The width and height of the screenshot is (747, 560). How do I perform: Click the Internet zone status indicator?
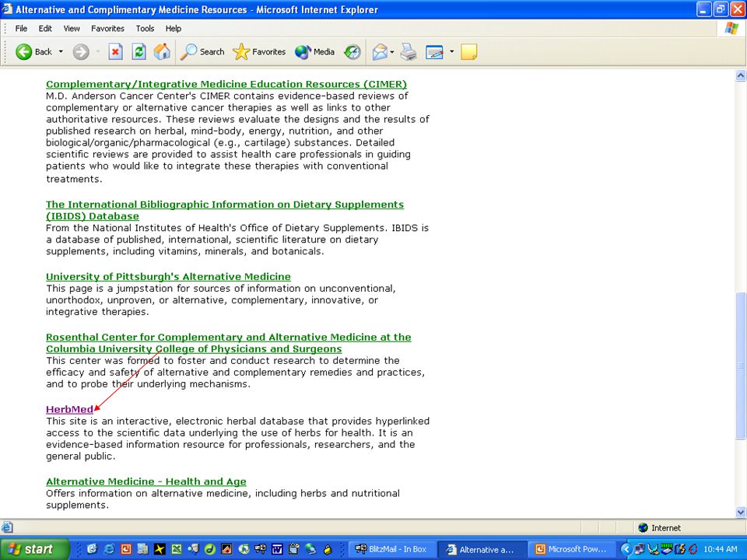[x=659, y=527]
